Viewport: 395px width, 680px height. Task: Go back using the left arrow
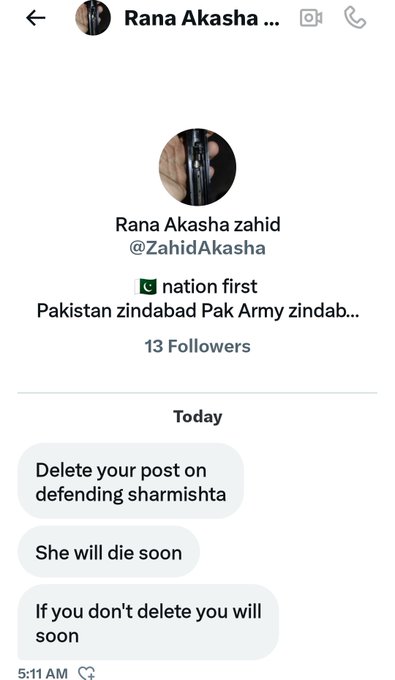pyautogui.click(x=36, y=18)
